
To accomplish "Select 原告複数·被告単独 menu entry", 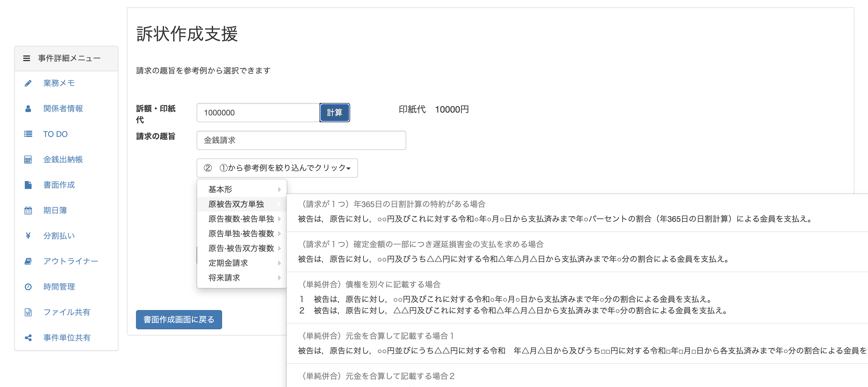I will pyautogui.click(x=242, y=219).
